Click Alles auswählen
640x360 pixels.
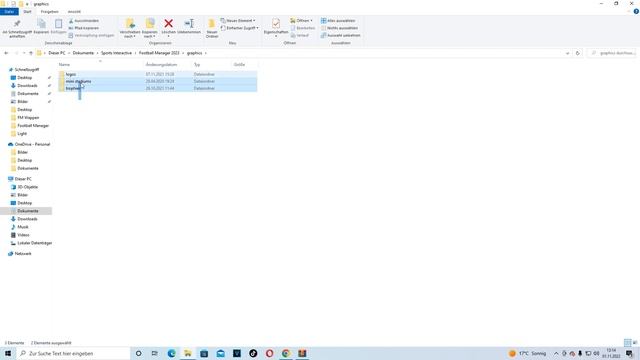tap(338, 20)
